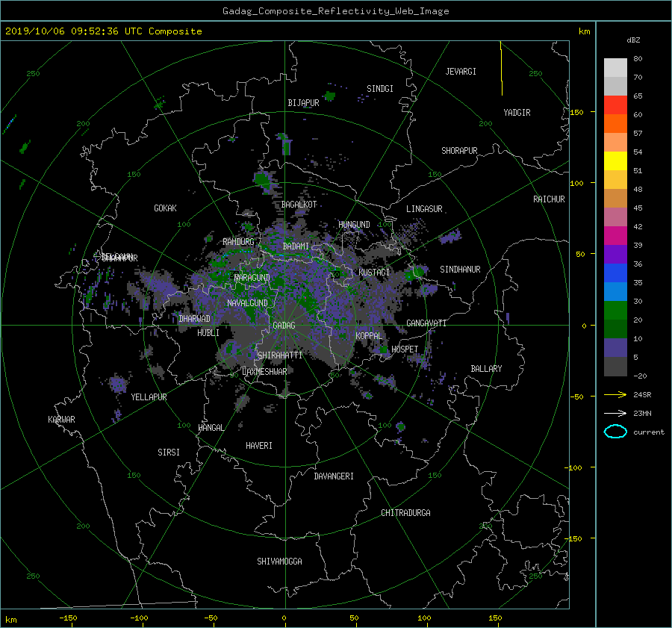Select the GOKAK label

165,208
